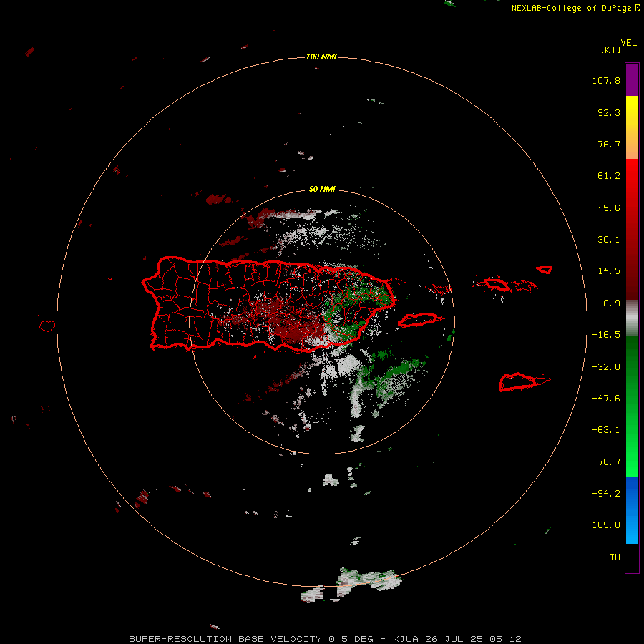Image resolution: width=644 pixels, height=644 pixels.
Task: Click the -32.0 legend value
Action: coord(606,367)
